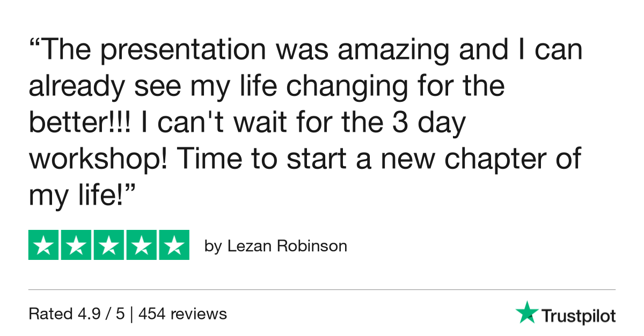Click the word "by" before the author name
The height and width of the screenshot is (336, 644).
[x=213, y=247]
